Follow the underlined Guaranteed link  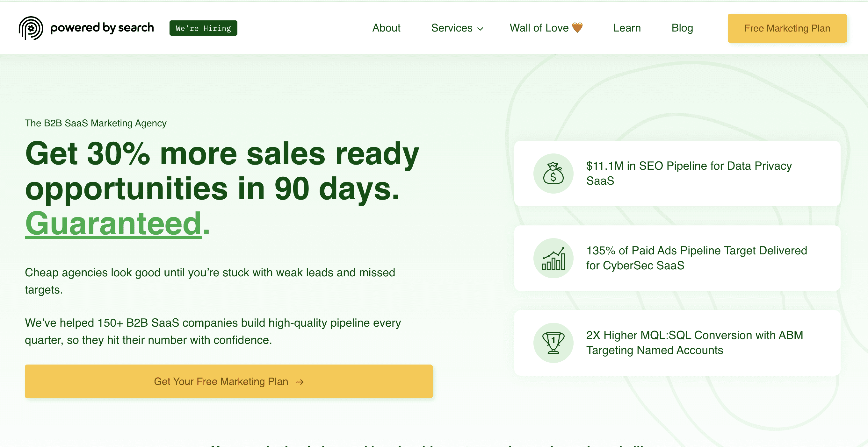coord(113,223)
